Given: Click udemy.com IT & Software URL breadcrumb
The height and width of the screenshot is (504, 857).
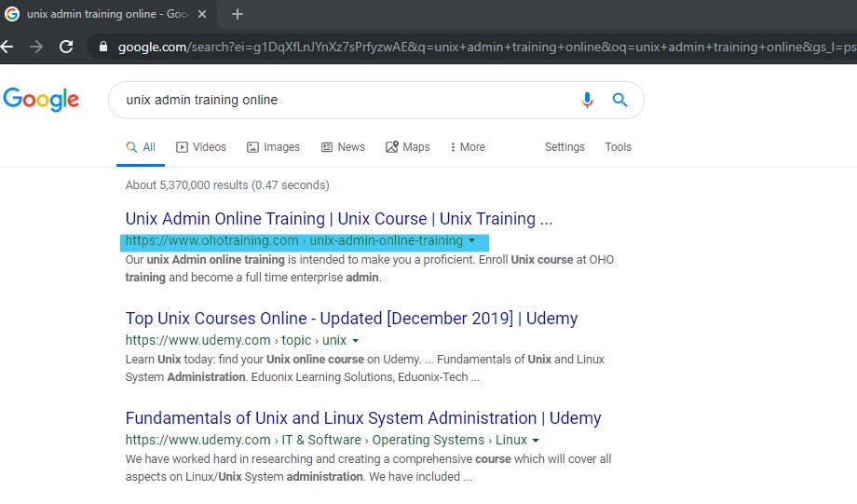Looking at the screenshot, I should 326,440.
